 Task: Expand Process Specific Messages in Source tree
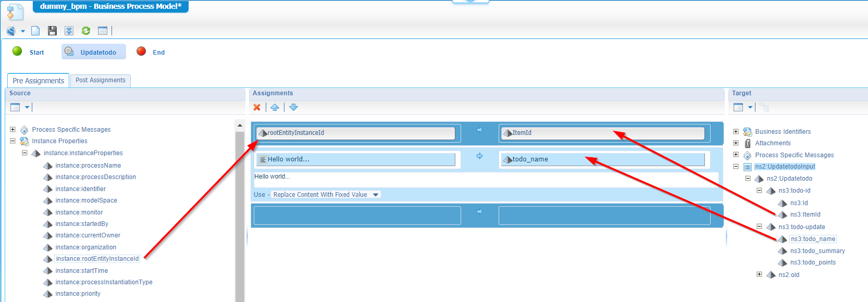[x=13, y=129]
